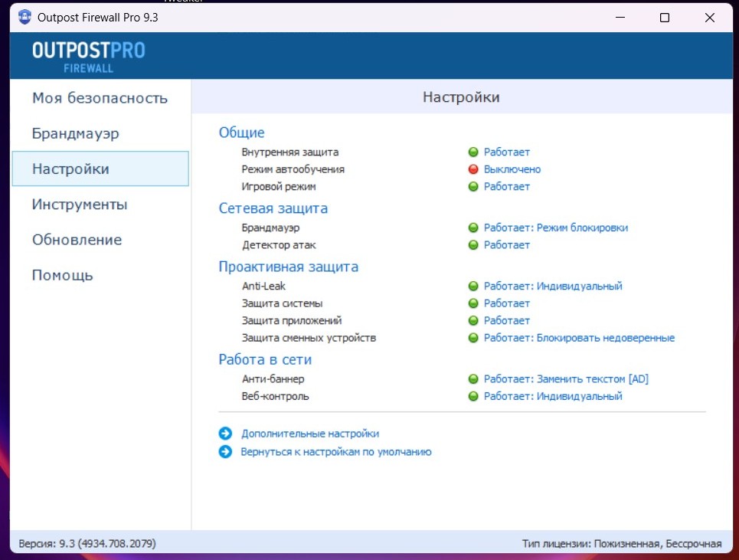Click arrow icon beside Вернуться к настройкам
The height and width of the screenshot is (560, 739).
coord(225,451)
